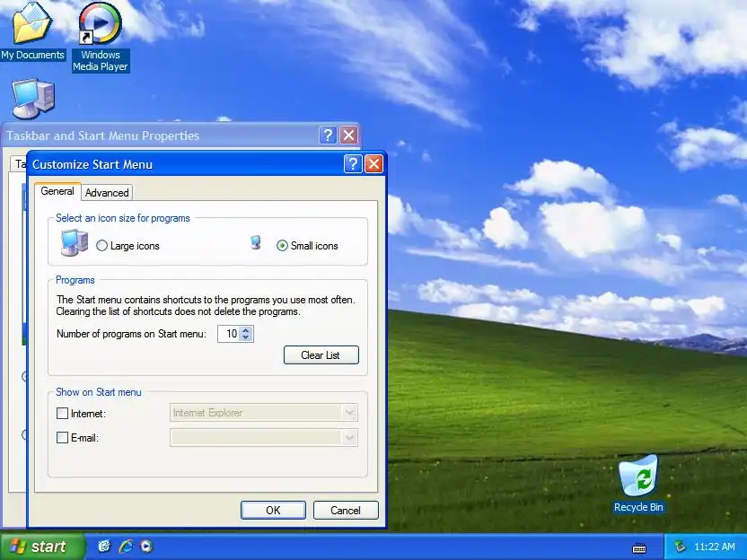The image size is (747, 560).
Task: Open the Recycle Bin icon
Action: tap(638, 484)
